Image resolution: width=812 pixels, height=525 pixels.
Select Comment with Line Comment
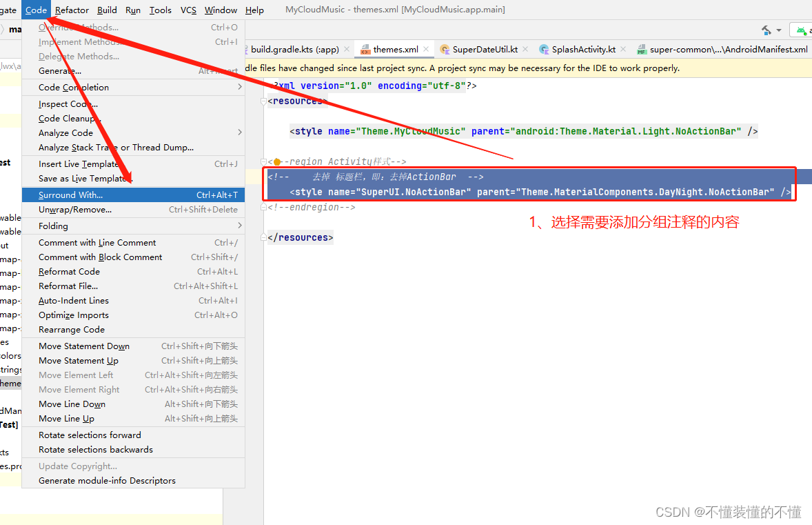click(134, 243)
